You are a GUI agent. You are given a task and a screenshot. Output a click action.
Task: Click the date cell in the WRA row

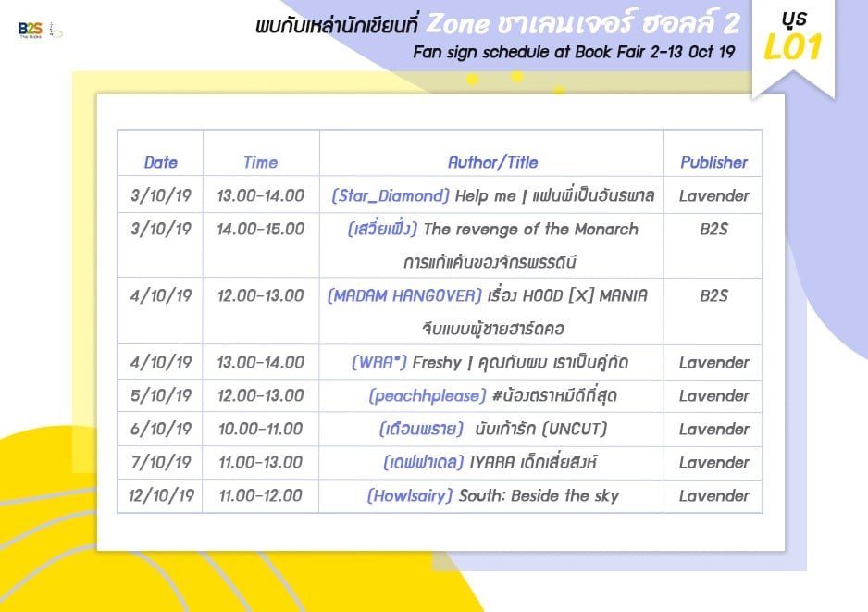[160, 362]
